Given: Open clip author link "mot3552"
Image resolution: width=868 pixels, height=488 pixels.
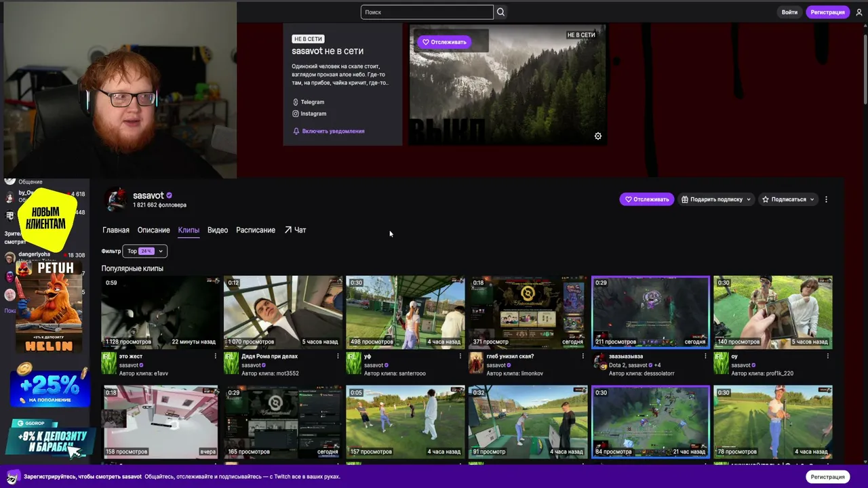Looking at the screenshot, I should 288,373.
